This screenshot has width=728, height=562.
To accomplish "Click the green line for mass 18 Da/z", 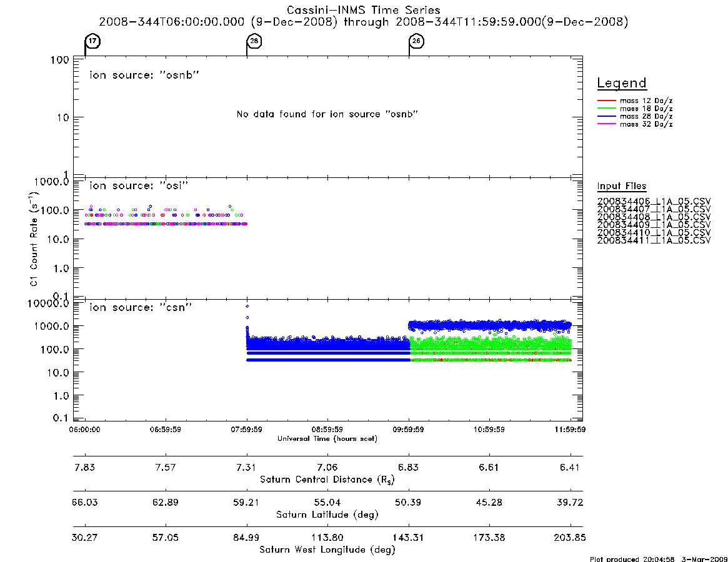I will coord(606,109).
